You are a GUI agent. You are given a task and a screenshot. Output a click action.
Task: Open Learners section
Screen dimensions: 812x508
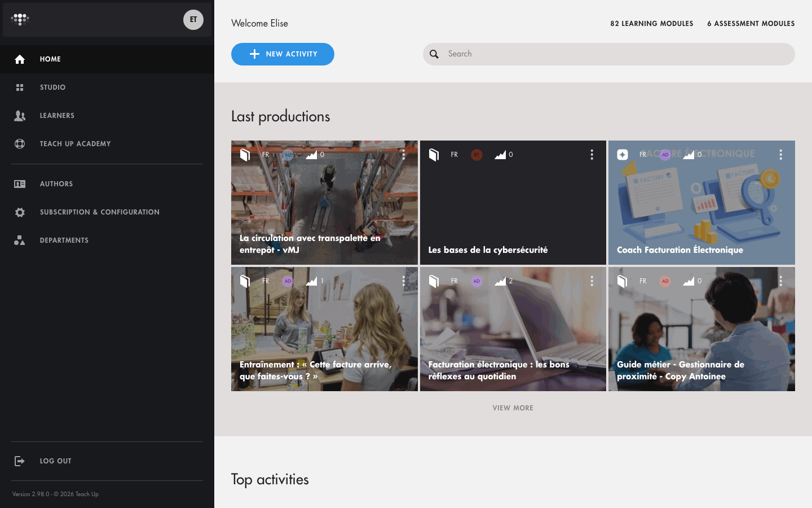[107, 116]
